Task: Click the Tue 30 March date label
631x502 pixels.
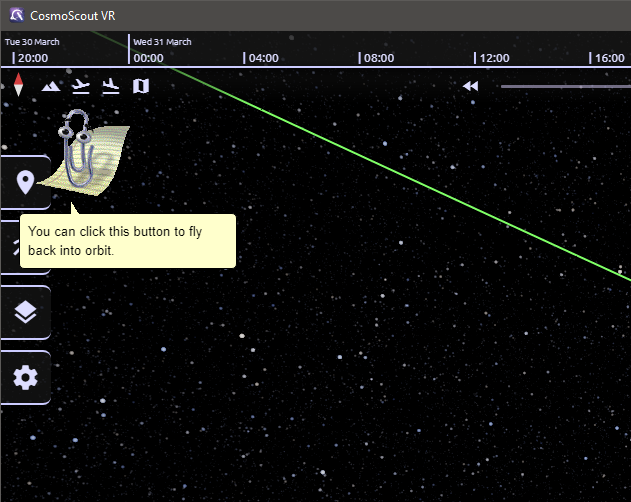Action: 32,42
